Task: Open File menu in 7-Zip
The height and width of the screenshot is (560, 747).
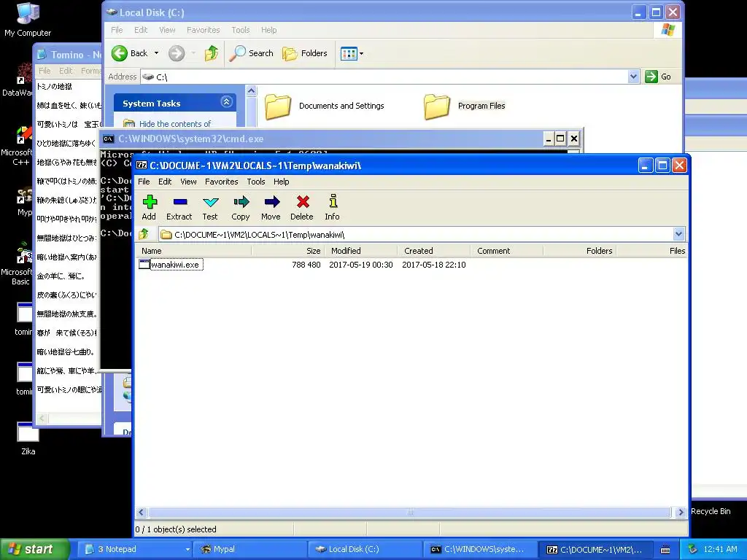Action: [x=144, y=182]
